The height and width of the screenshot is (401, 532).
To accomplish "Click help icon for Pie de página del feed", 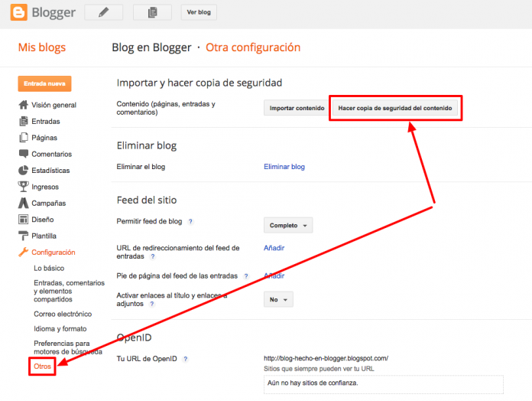I will (x=246, y=276).
